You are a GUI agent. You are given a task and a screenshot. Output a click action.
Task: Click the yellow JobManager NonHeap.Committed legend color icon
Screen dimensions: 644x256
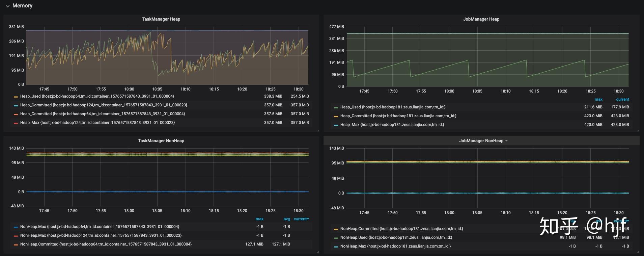(x=336, y=229)
